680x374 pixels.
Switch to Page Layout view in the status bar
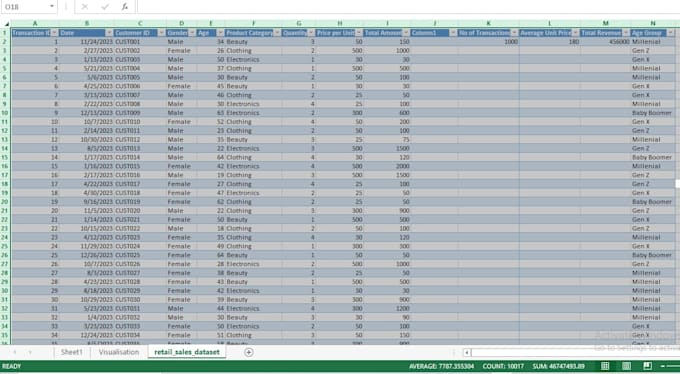pyautogui.click(x=627, y=366)
